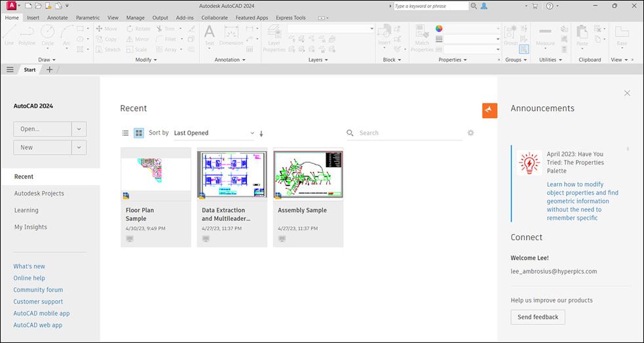Click the New file icon in quick access toolbar

[28, 6]
